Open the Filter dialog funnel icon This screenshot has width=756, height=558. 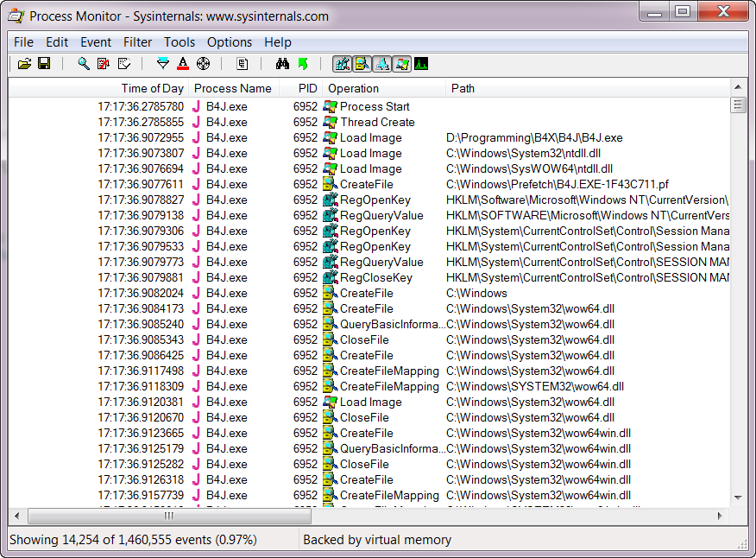click(x=163, y=64)
